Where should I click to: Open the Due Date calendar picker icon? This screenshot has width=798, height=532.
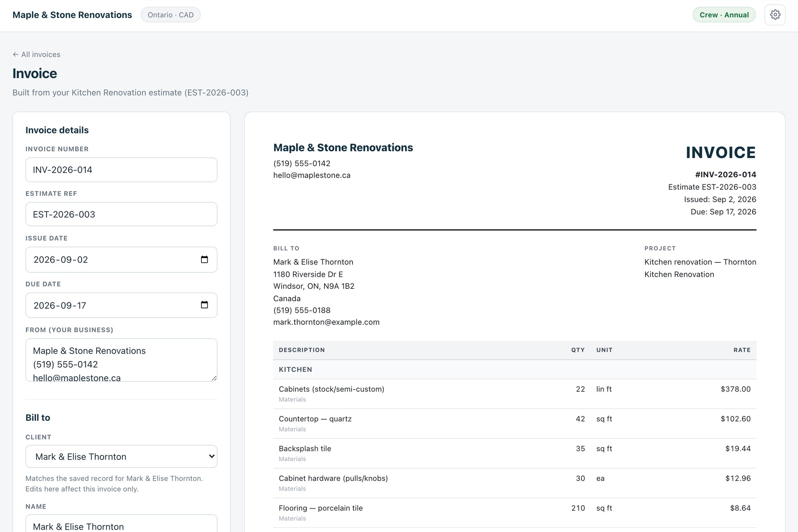204,305
